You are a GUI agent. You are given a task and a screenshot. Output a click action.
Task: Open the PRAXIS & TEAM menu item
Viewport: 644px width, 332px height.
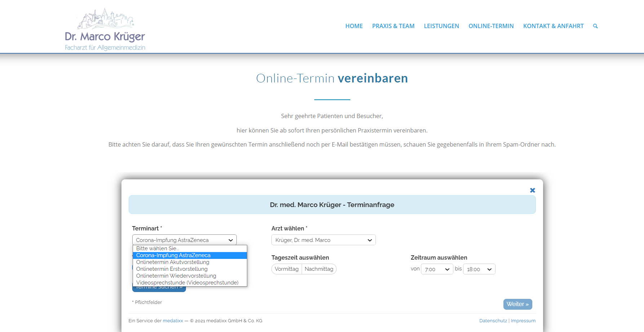393,26
